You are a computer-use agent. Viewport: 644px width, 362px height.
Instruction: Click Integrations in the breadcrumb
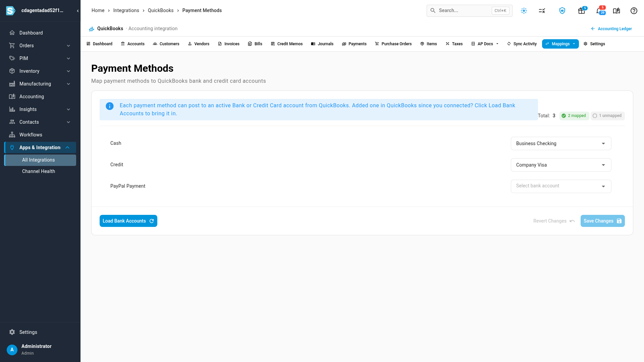[x=126, y=10]
